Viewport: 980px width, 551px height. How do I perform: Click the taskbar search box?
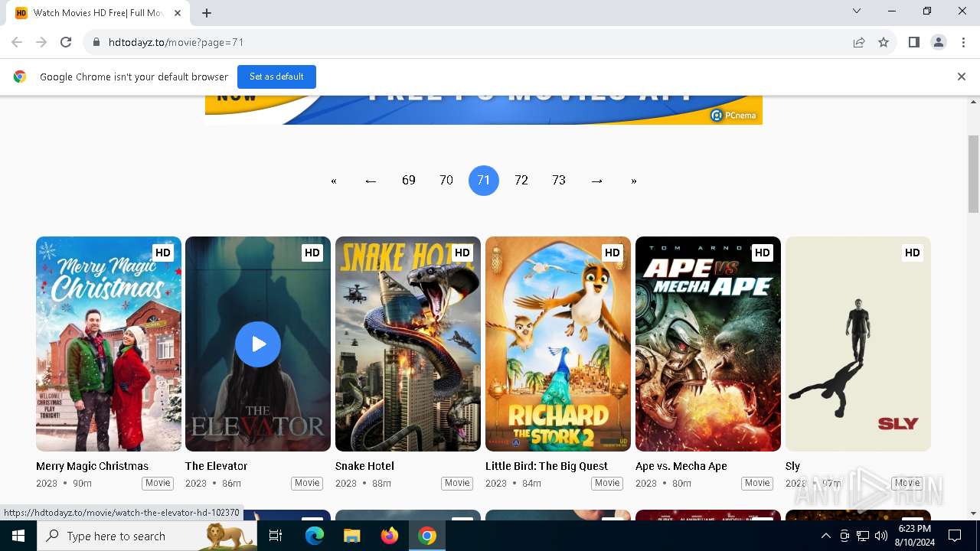[147, 536]
